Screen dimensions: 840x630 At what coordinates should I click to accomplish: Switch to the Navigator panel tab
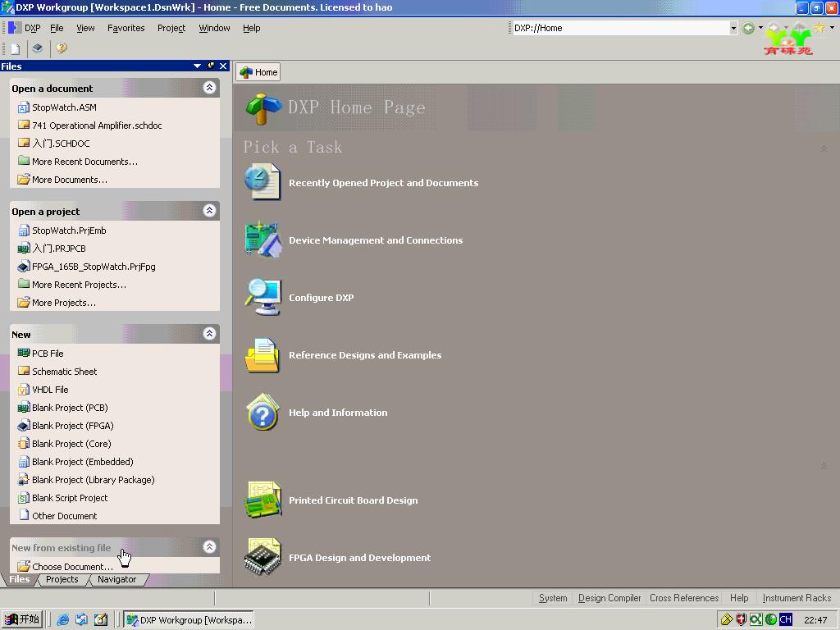tap(116, 579)
